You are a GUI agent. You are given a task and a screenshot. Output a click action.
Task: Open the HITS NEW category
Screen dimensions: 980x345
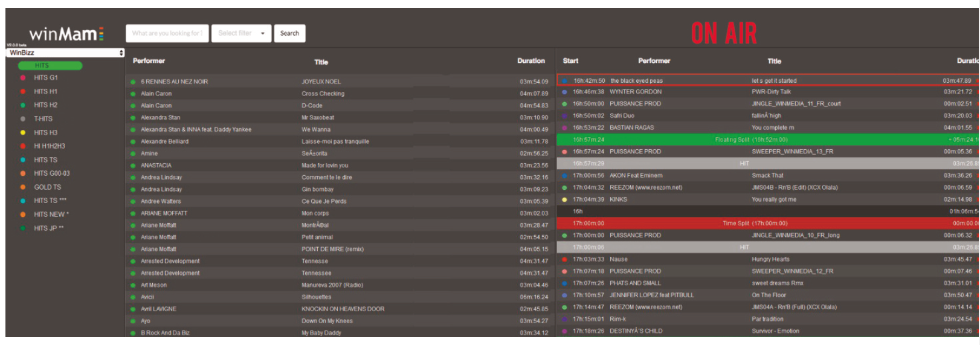(51, 214)
